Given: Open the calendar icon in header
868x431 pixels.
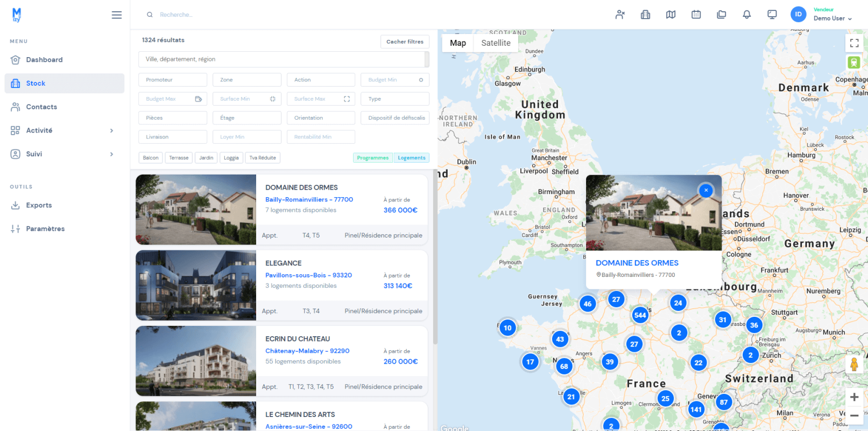Looking at the screenshot, I should pyautogui.click(x=696, y=15).
